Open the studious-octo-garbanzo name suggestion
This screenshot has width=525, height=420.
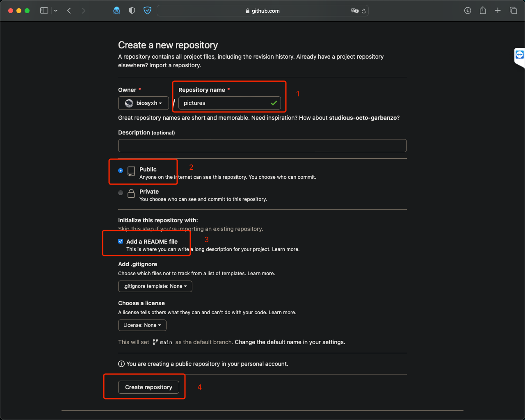click(363, 117)
